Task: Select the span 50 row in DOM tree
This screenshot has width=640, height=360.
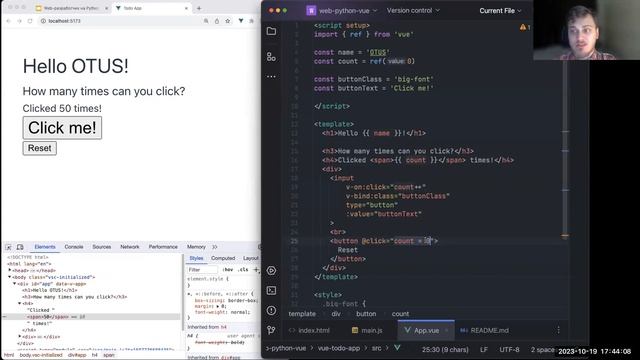Action: [92, 317]
